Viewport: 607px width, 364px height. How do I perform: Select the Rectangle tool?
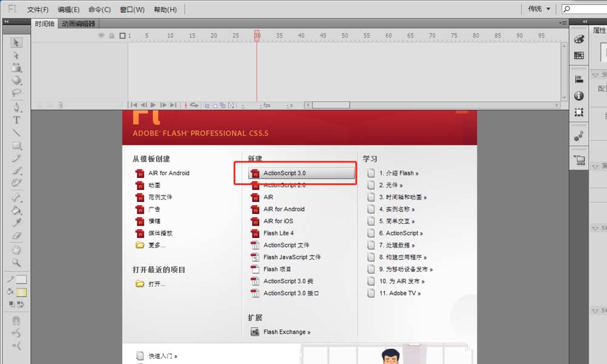[16, 146]
